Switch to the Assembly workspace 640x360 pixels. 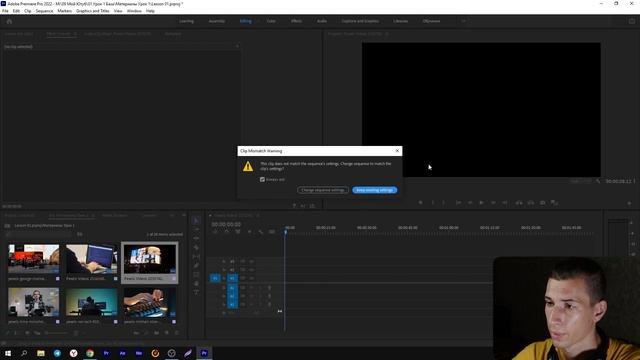pyautogui.click(x=217, y=21)
